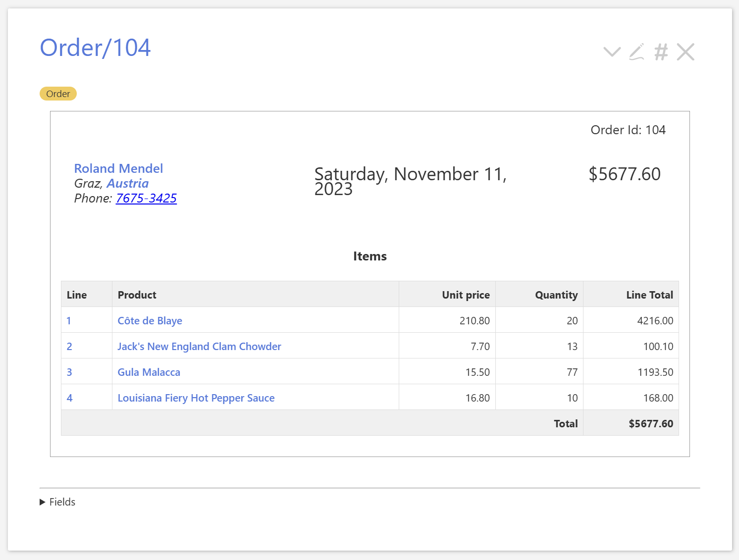739x560 pixels.
Task: Close the Order/104 card with X
Action: click(686, 51)
